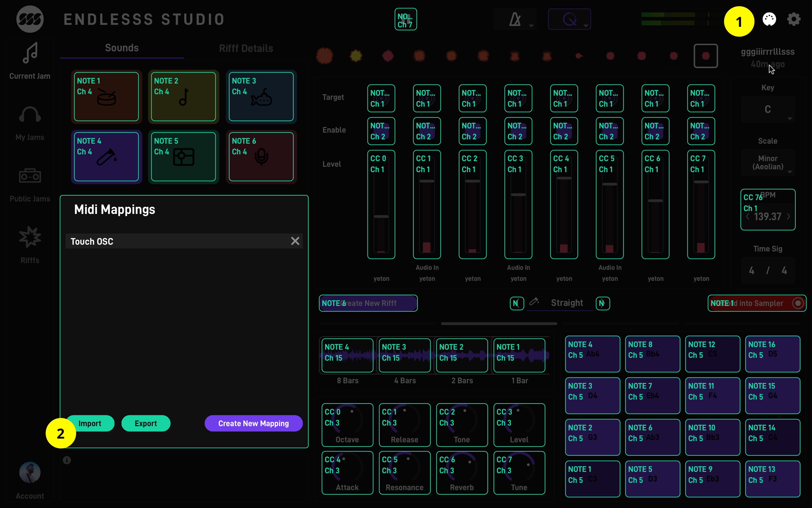Open Account avatar
The width and height of the screenshot is (812, 508).
click(30, 472)
